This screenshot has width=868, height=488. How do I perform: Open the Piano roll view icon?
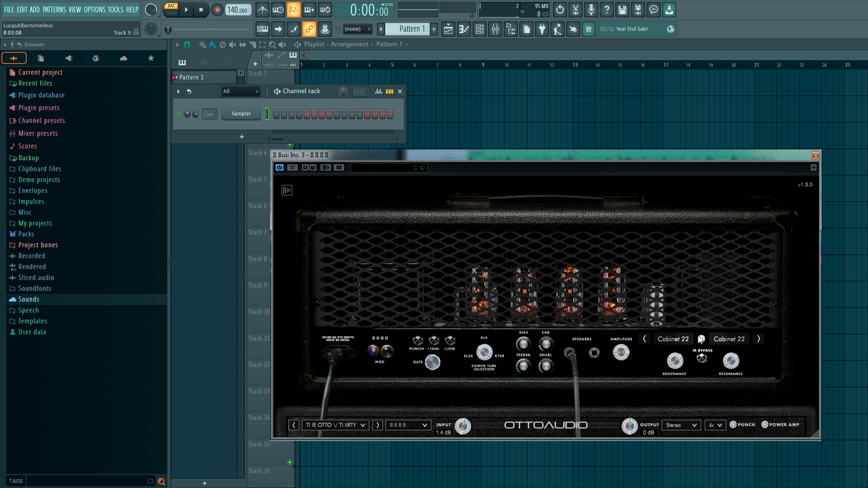(464, 29)
